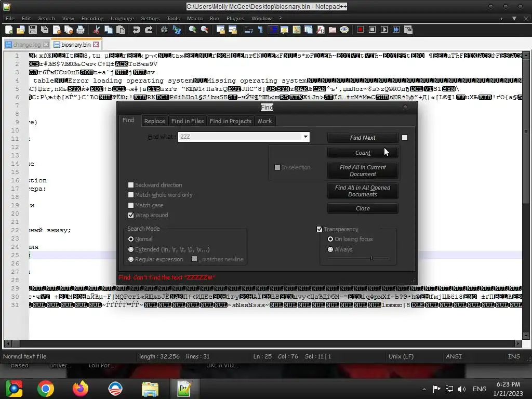The width and height of the screenshot is (532, 399).
Task: Select On losing focus transparency radio
Action: (x=330, y=239)
